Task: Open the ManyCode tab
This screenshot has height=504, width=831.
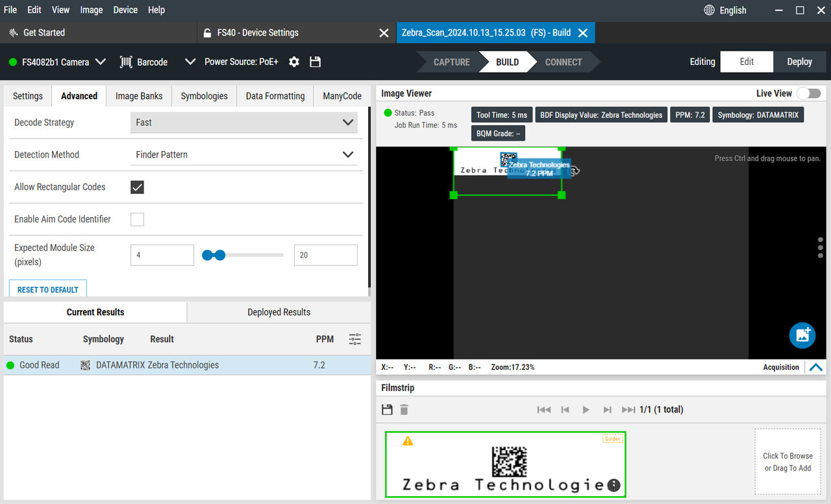Action: pyautogui.click(x=342, y=96)
